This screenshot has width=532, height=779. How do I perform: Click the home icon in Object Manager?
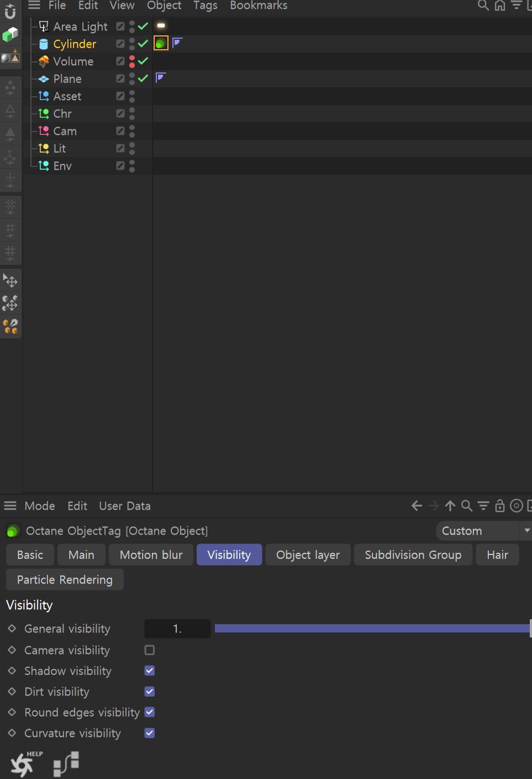point(499,6)
